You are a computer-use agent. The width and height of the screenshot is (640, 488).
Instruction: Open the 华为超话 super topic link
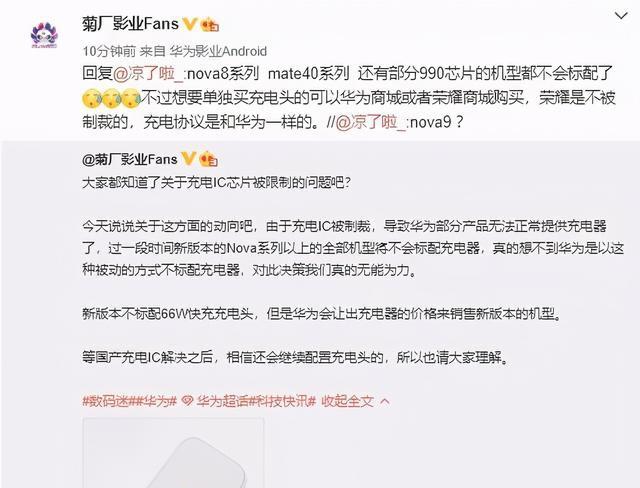(x=223, y=401)
